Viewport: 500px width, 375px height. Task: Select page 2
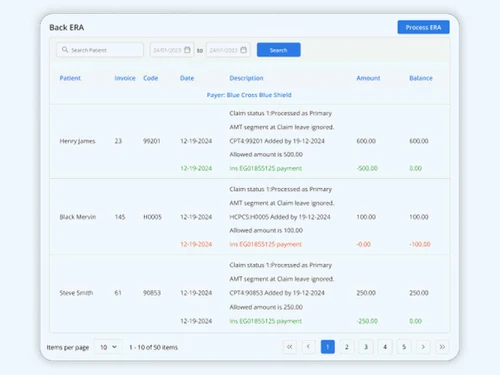347,347
